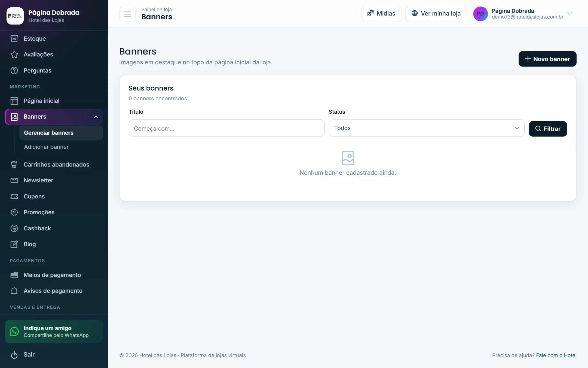Open the Newsletter menu item
Image resolution: width=588 pixels, height=368 pixels.
click(54, 180)
